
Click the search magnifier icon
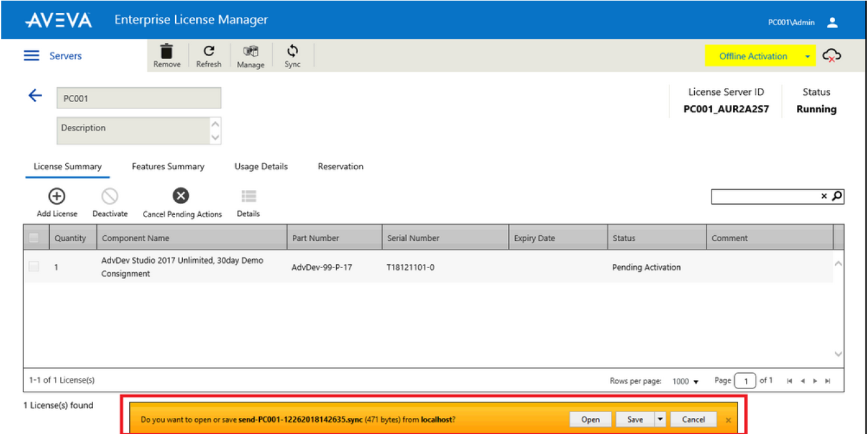click(837, 196)
